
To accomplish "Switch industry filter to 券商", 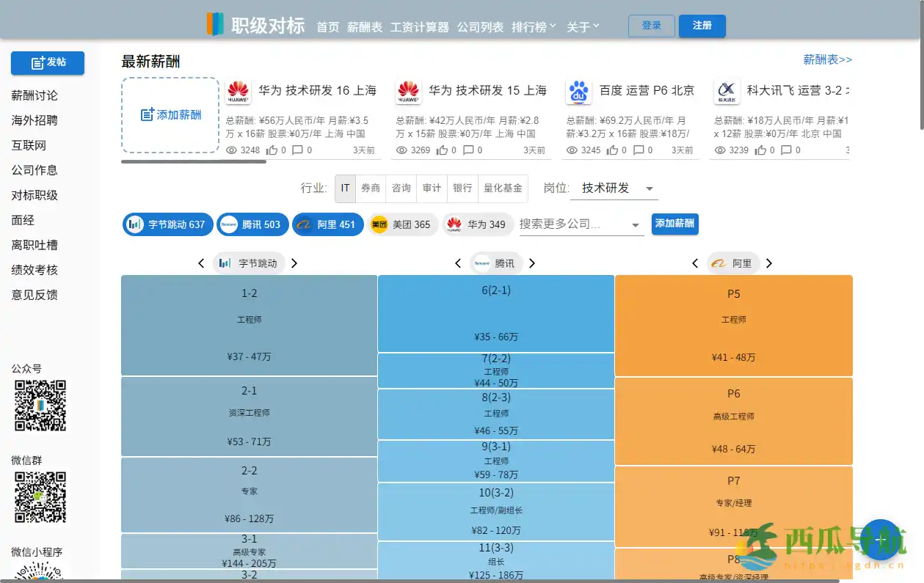I will [x=371, y=188].
